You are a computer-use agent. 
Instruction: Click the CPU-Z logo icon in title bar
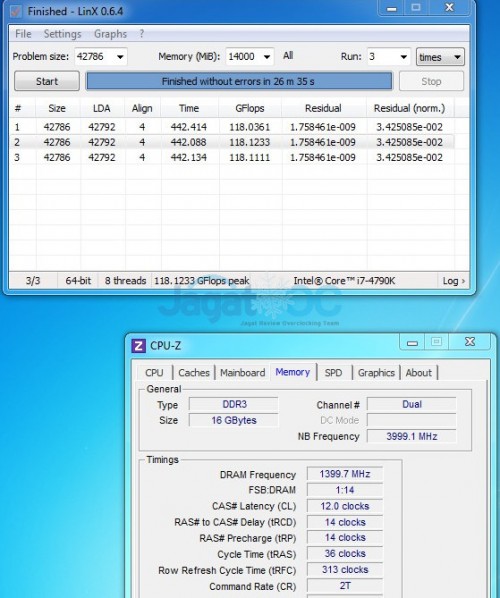point(138,346)
